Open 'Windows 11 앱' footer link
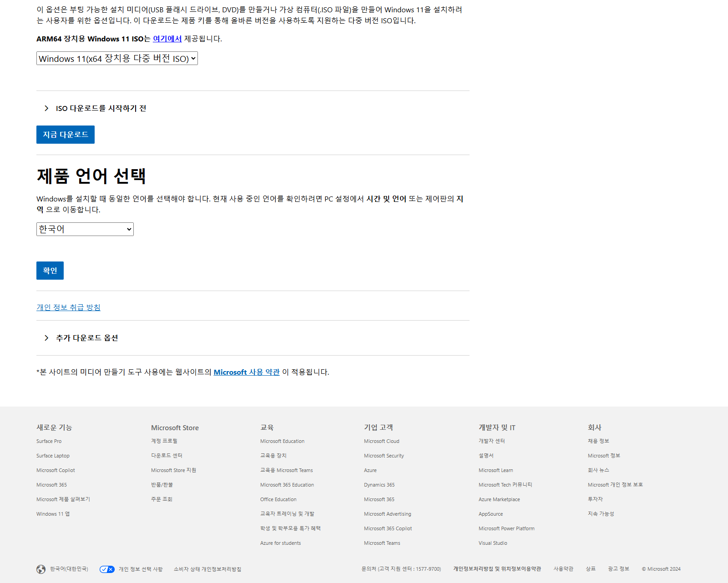 pyautogui.click(x=53, y=514)
